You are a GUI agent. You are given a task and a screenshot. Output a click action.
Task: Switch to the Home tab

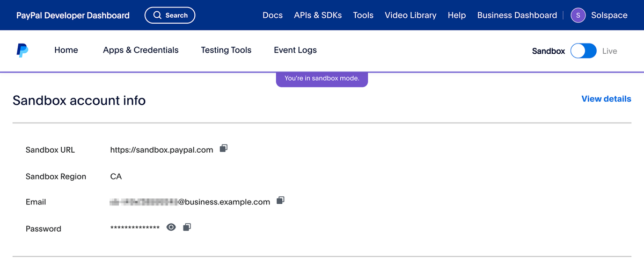point(66,50)
